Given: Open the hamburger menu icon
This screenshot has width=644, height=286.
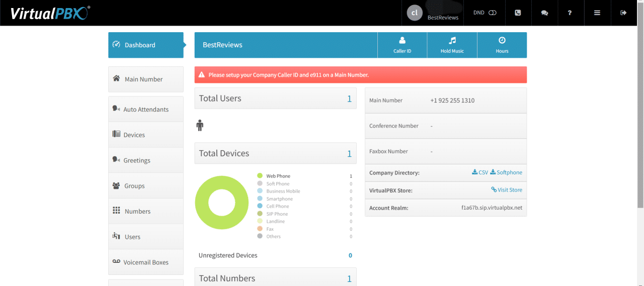Looking at the screenshot, I should tap(597, 13).
